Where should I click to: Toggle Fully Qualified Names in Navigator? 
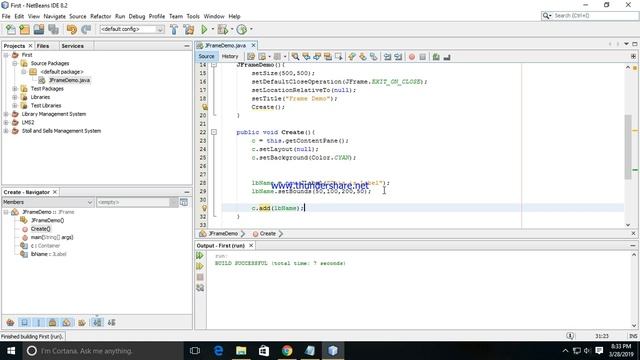[82, 322]
